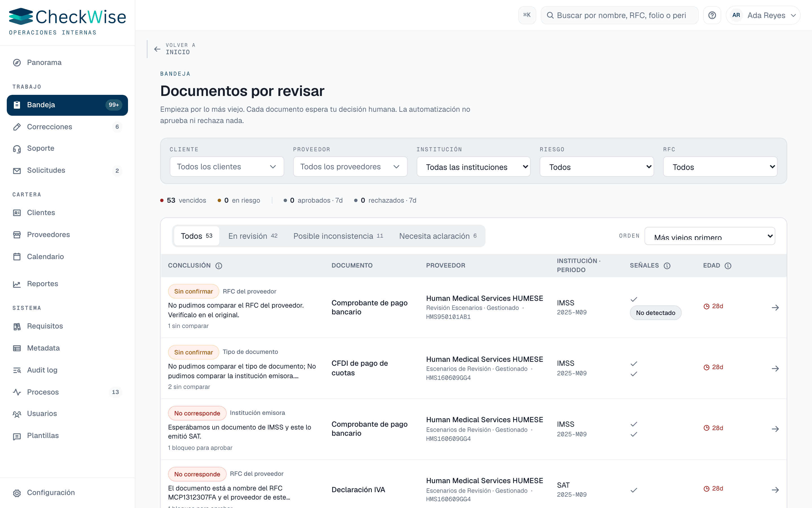The width and height of the screenshot is (812, 508).
Task: Click the SAT 2025-M09 institution cell
Action: 572,490
